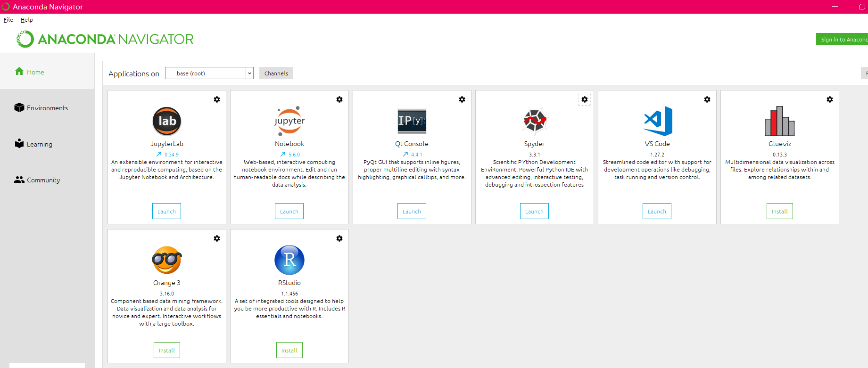The image size is (868, 368).
Task: Install Orange 3
Action: (x=167, y=350)
